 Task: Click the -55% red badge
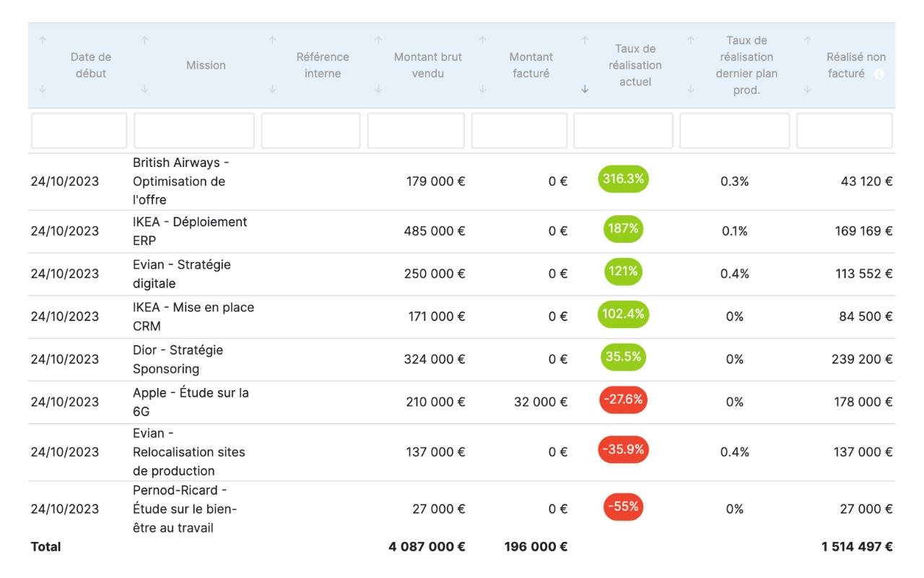pyautogui.click(x=623, y=506)
